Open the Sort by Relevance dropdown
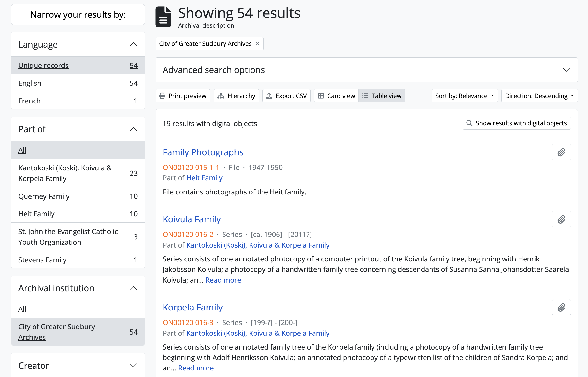588x377 pixels. point(464,96)
